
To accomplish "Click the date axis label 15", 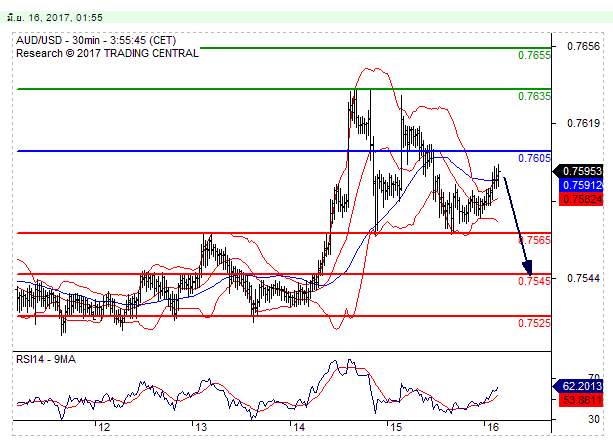I will (x=396, y=427).
